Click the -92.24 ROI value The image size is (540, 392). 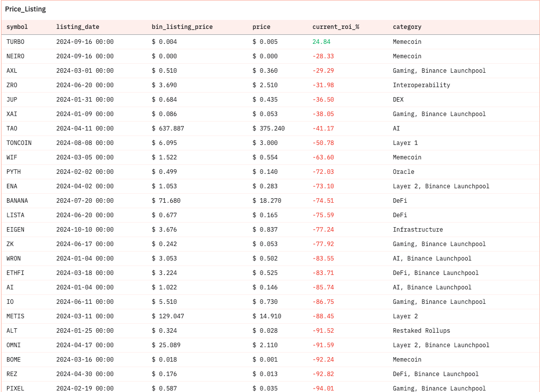[323, 360]
